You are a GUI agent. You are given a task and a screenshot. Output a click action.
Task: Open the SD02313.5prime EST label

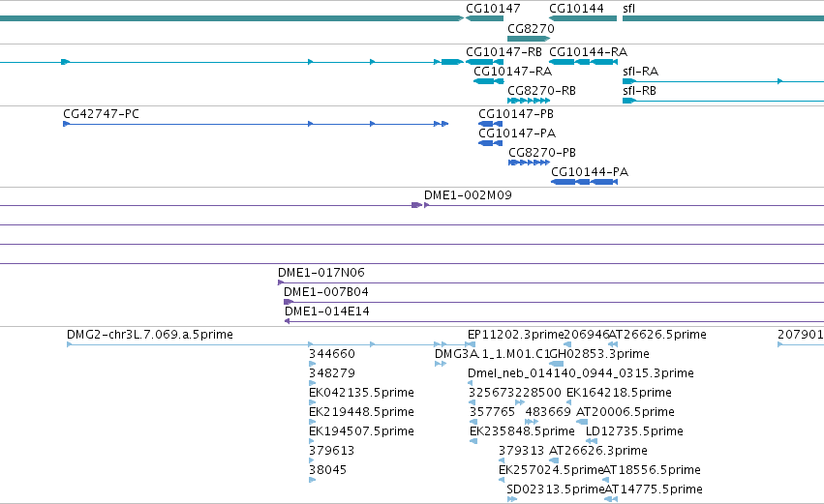(556, 489)
